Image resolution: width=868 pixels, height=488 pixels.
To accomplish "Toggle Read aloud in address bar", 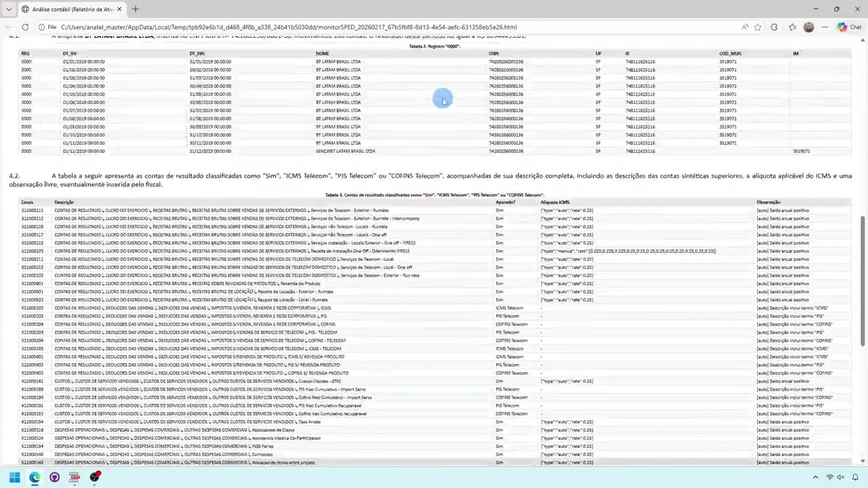I will click(745, 27).
